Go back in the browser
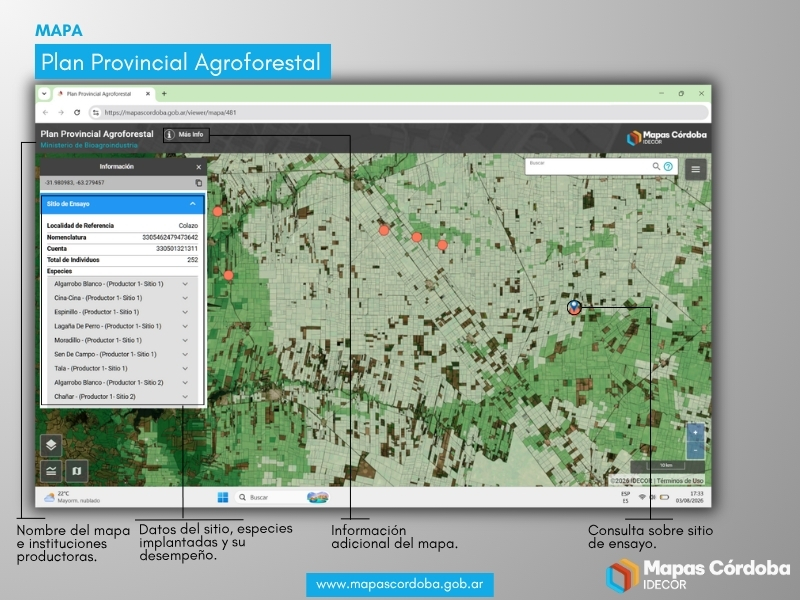This screenshot has height=600, width=800. click(46, 113)
